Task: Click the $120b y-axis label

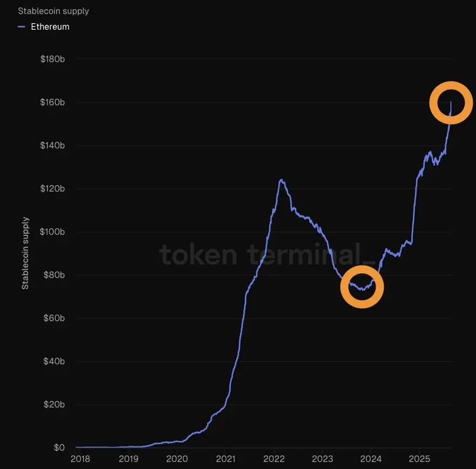Action: point(52,188)
